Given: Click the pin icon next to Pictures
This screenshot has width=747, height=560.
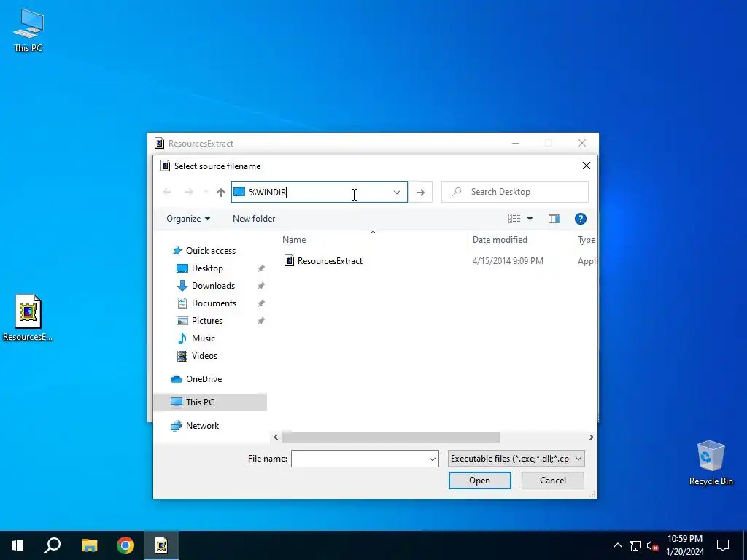Looking at the screenshot, I should (260, 321).
